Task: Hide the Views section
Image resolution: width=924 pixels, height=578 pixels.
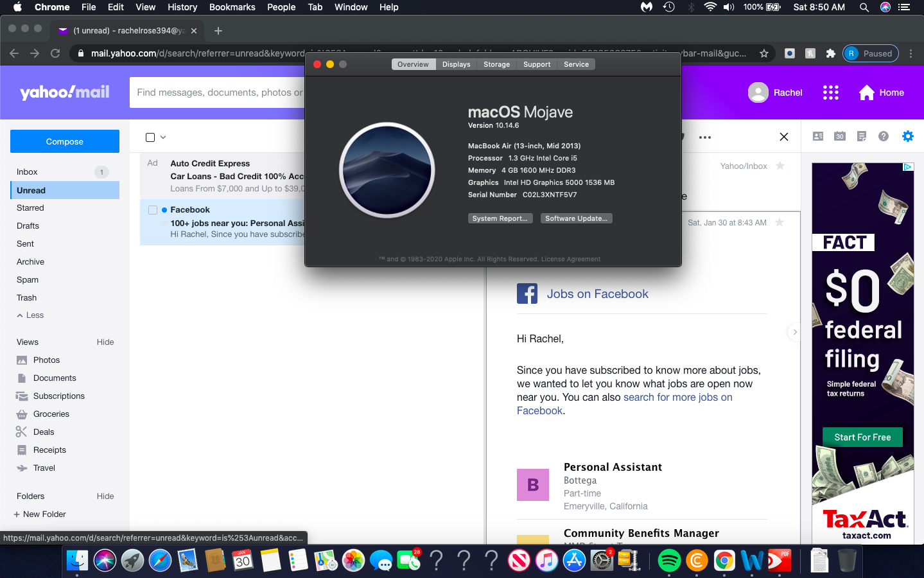Action: (105, 342)
